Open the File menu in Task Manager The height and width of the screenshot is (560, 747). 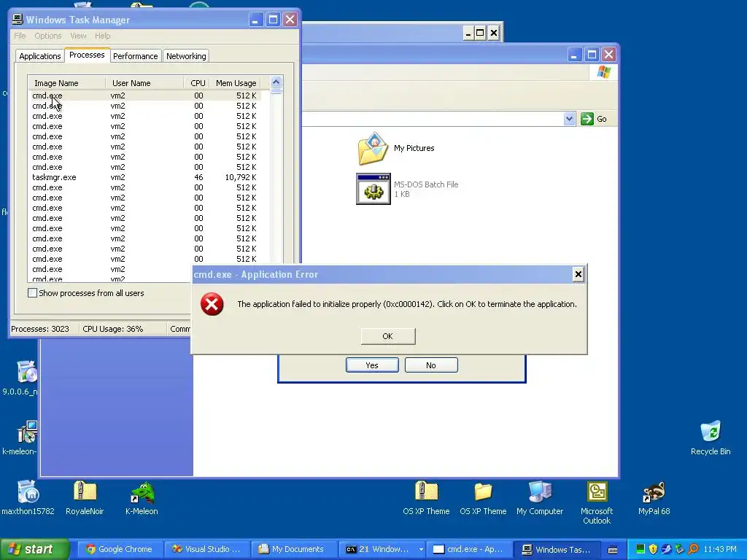click(x=20, y=36)
